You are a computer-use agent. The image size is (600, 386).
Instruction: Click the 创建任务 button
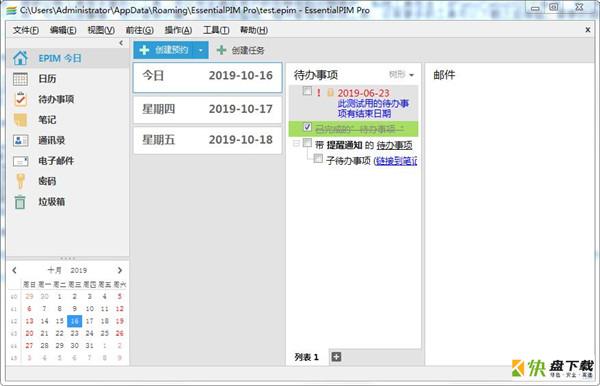240,50
